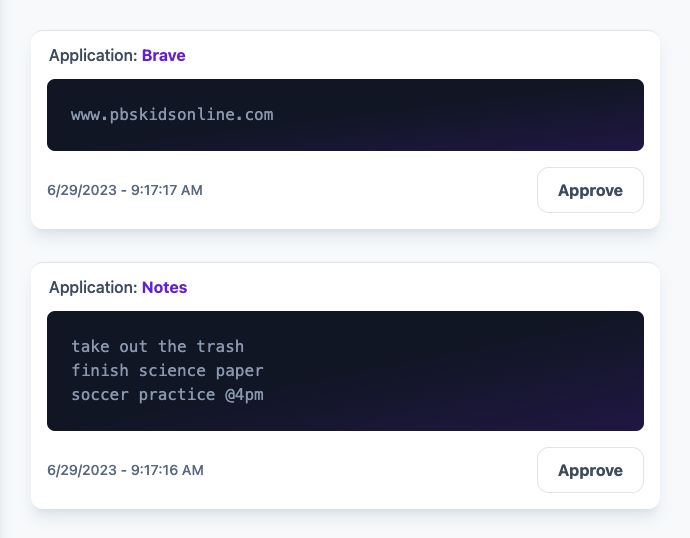Click the 9:17:16 AM time

164,470
